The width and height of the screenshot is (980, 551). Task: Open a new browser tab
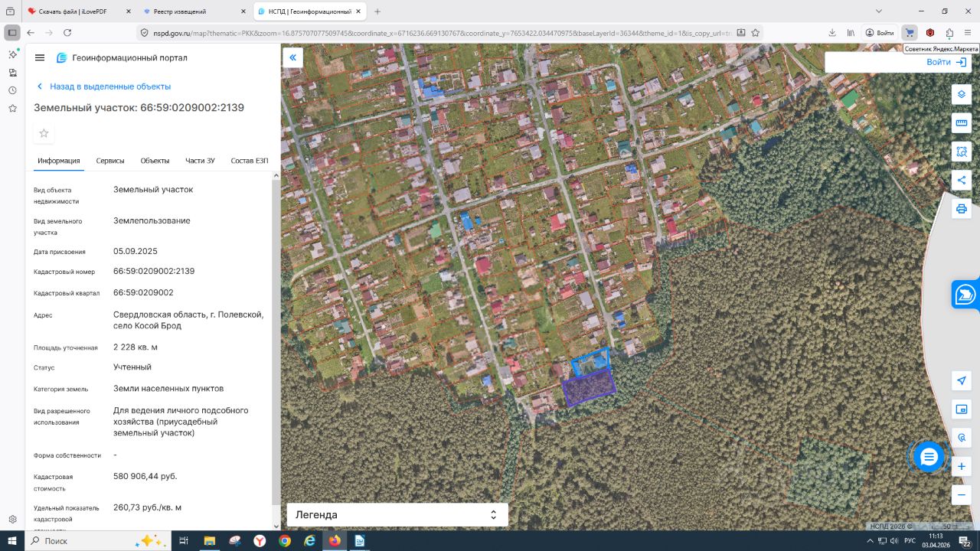click(x=377, y=11)
